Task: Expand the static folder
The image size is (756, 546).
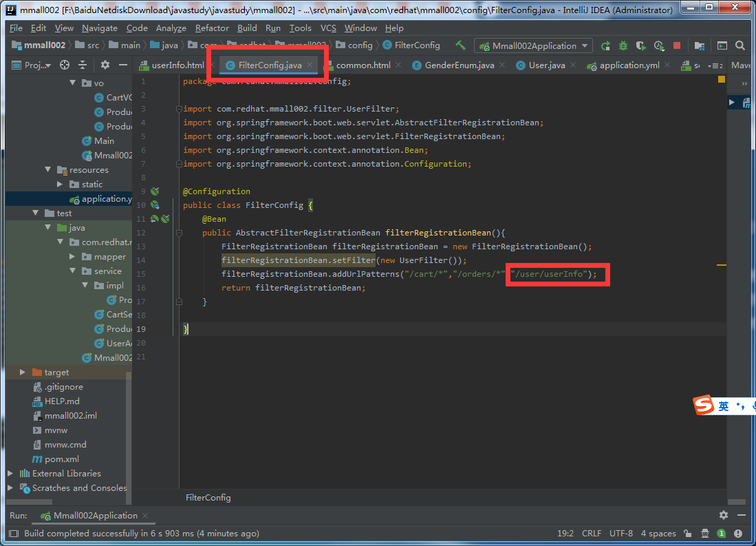Action: coord(60,184)
